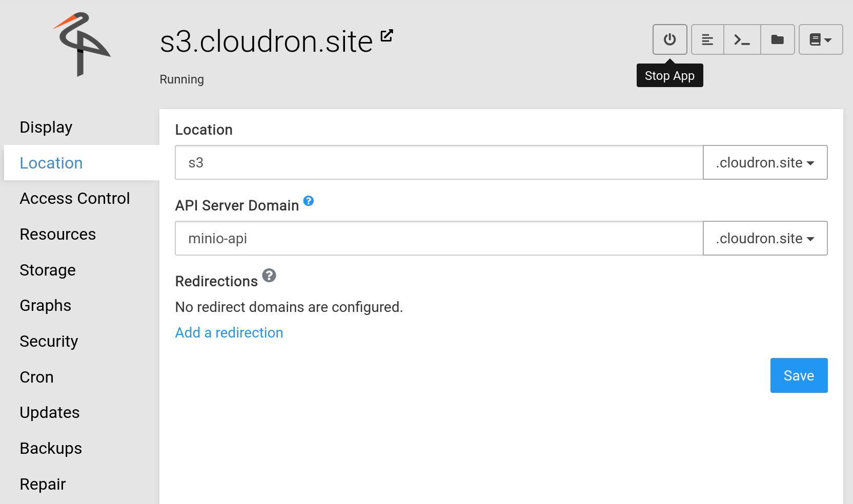853x504 pixels.
Task: Select the Display sidebar item
Action: click(x=46, y=128)
